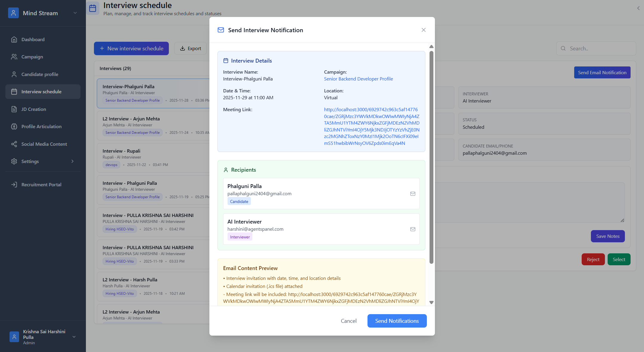Open the Senior Backend Developer Profile campaign link
This screenshot has height=352, width=644.
358,79
